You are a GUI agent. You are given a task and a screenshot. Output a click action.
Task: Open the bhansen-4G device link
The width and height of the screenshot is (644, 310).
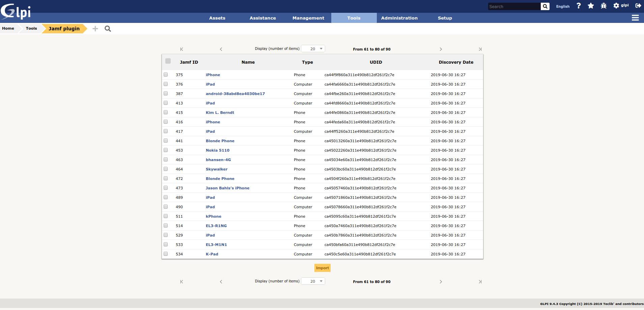pyautogui.click(x=218, y=160)
